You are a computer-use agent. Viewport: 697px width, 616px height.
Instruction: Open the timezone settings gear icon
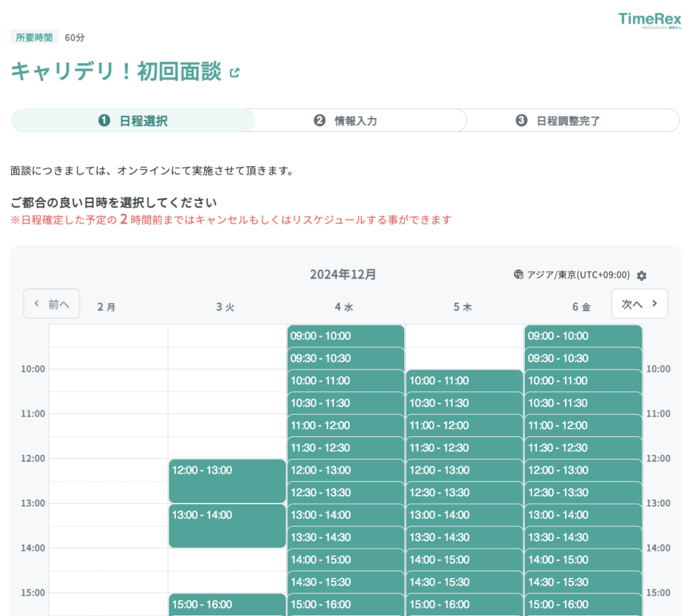(x=641, y=276)
